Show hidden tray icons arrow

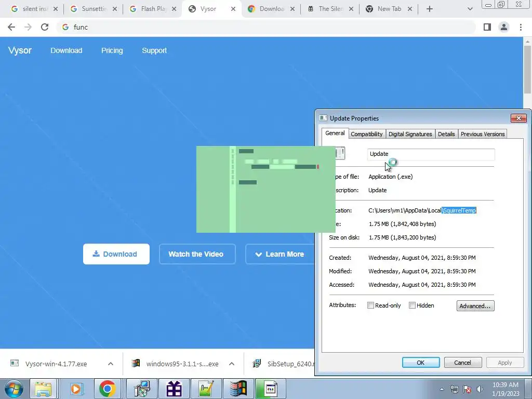click(x=442, y=389)
